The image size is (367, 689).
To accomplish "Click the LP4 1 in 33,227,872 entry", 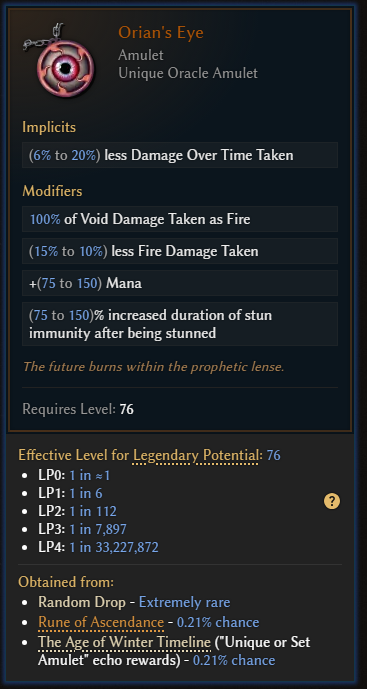I will tap(98, 547).
